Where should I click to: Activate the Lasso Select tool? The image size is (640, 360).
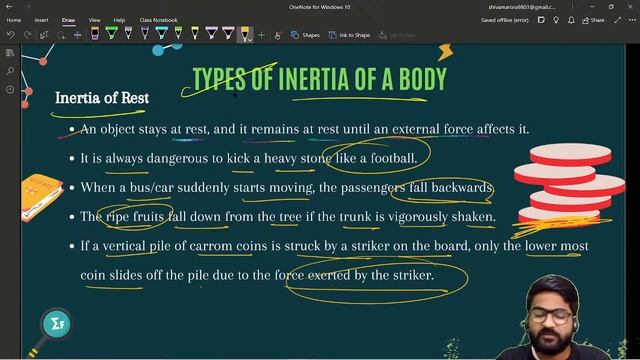click(x=61, y=35)
